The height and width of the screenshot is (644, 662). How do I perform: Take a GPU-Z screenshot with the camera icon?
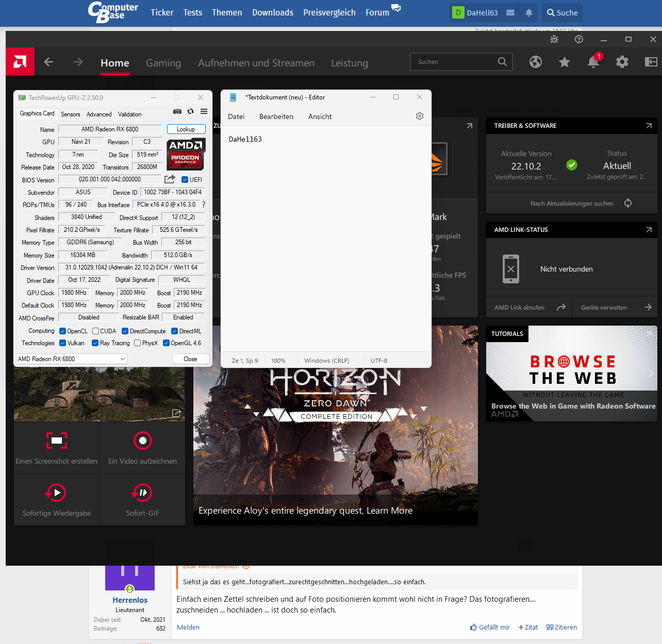pos(177,111)
